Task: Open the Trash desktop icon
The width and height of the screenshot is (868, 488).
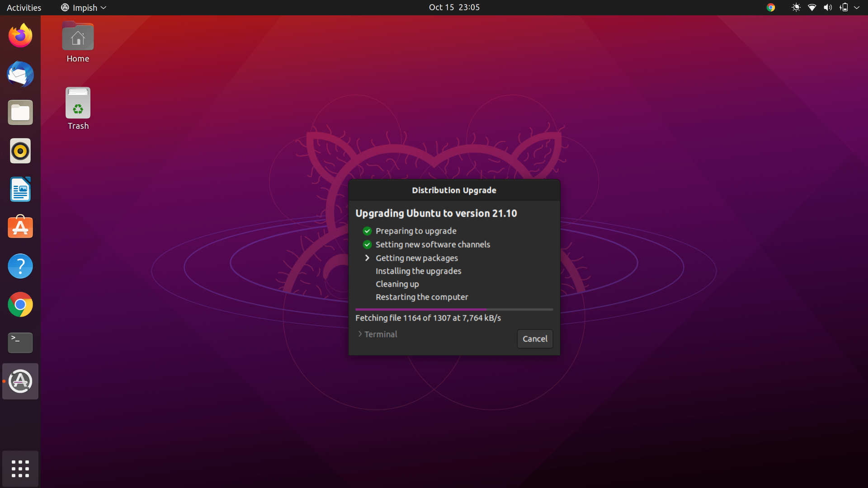Action: [78, 109]
